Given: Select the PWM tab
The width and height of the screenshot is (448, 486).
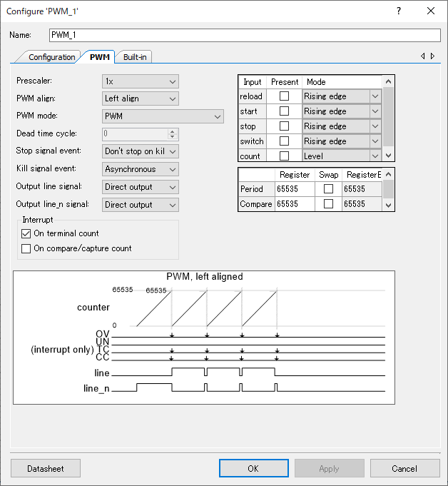Looking at the screenshot, I should pyautogui.click(x=99, y=57).
